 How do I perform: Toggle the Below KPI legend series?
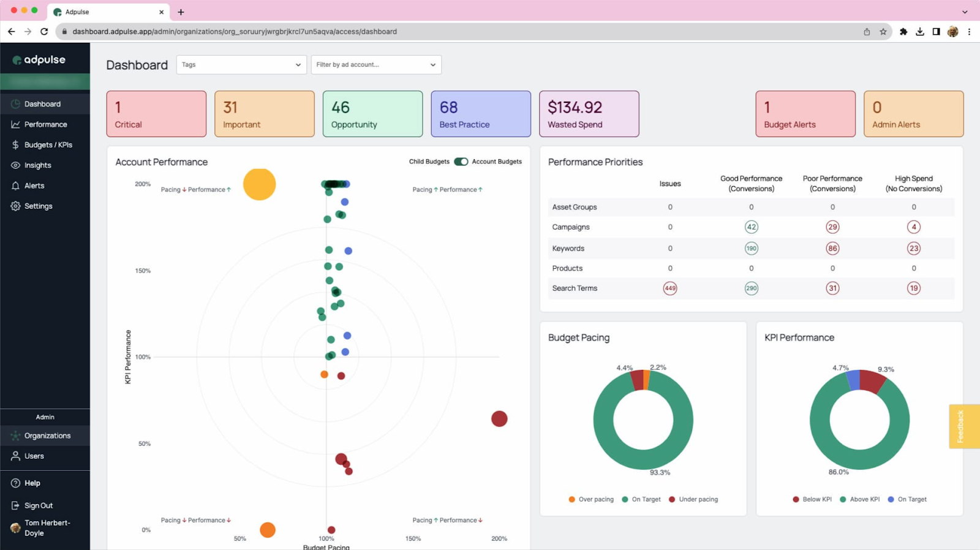click(x=812, y=499)
